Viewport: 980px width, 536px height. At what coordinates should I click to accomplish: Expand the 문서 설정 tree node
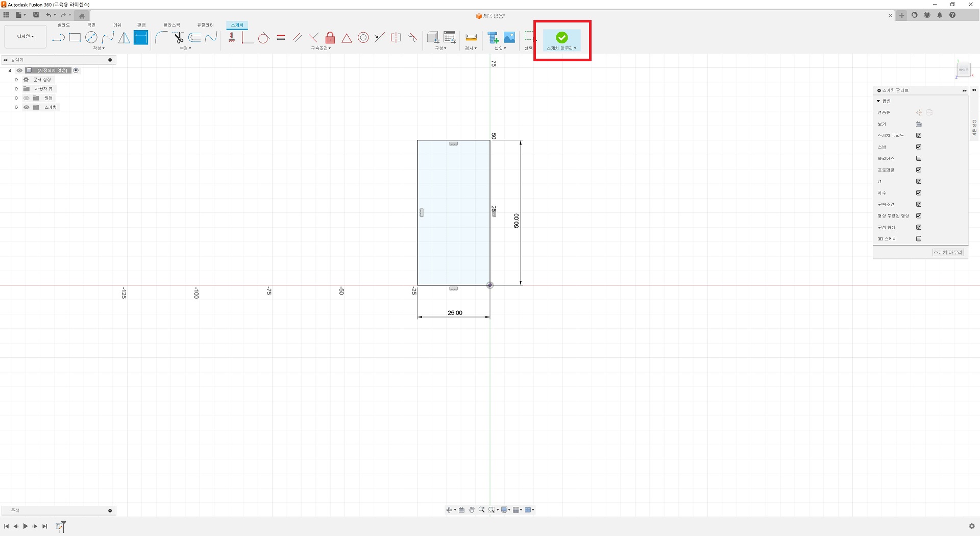coord(16,80)
